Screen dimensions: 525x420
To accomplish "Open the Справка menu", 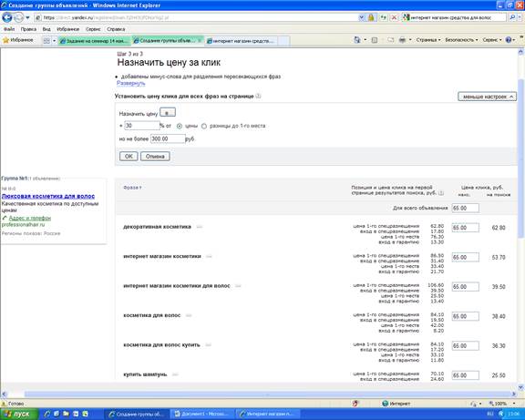I will point(116,29).
